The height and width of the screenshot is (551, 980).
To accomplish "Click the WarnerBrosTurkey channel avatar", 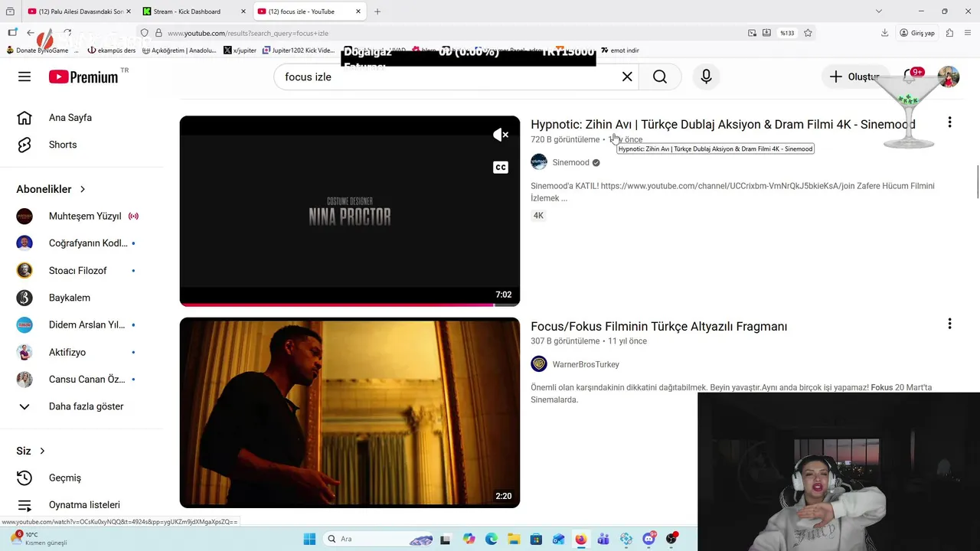I will [x=539, y=364].
